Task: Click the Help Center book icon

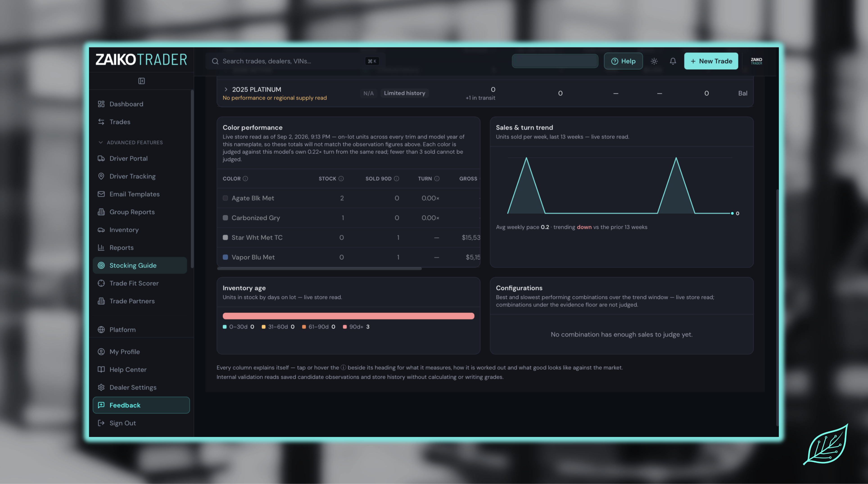Action: click(x=101, y=370)
